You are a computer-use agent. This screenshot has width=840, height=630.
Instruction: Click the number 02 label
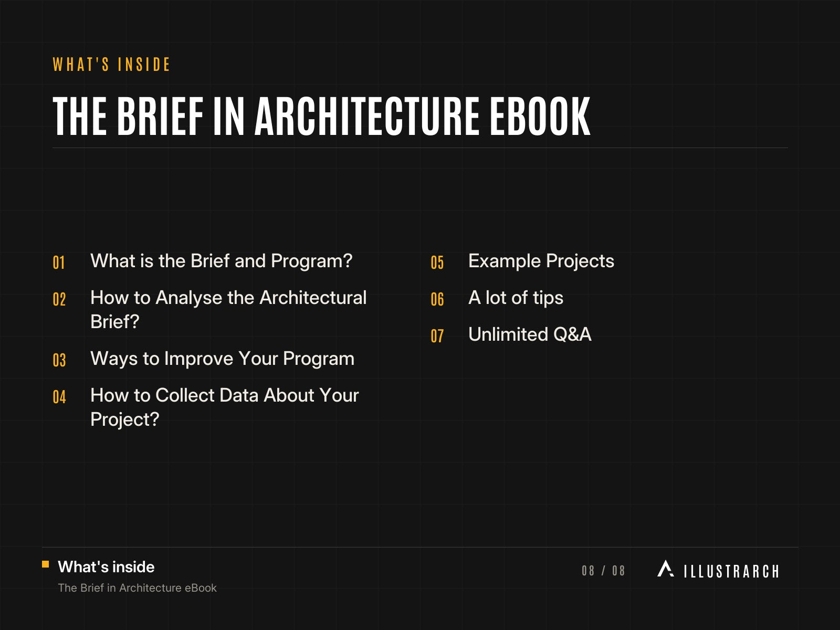coord(59,299)
